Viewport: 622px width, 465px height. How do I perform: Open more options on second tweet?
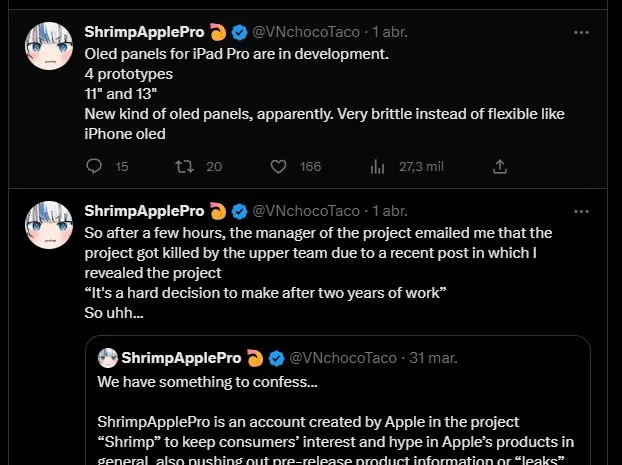[581, 211]
